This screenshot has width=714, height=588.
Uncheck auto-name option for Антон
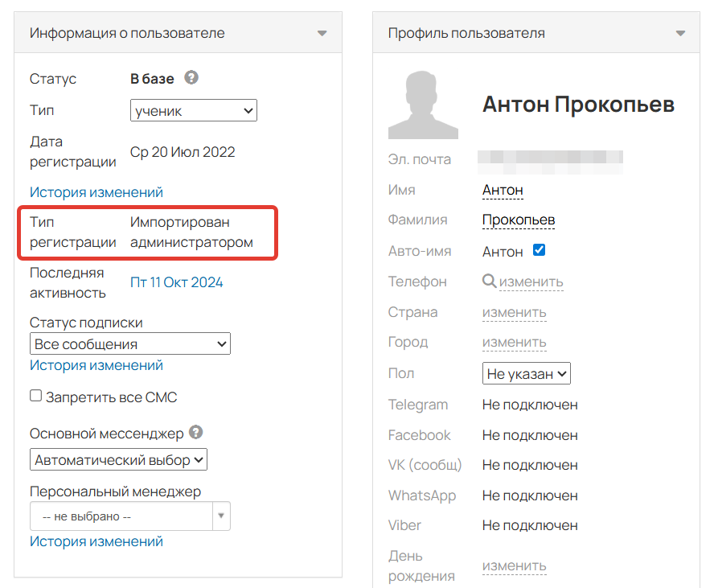click(539, 250)
